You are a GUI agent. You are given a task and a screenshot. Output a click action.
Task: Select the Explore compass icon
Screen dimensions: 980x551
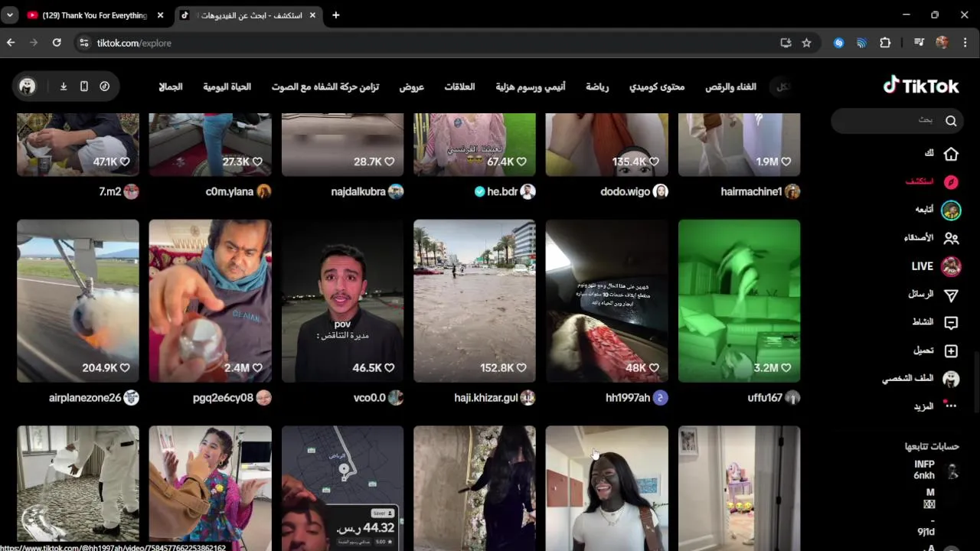coord(951,182)
